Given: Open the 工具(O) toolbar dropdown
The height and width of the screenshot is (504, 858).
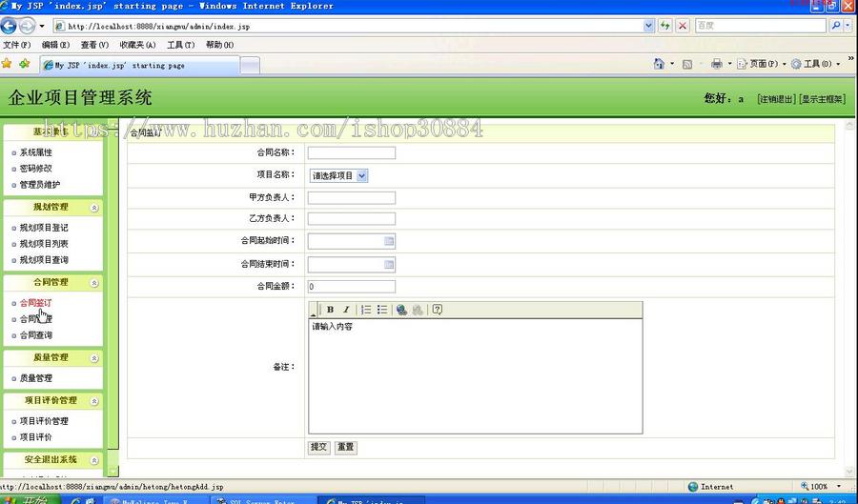Looking at the screenshot, I should (x=815, y=64).
